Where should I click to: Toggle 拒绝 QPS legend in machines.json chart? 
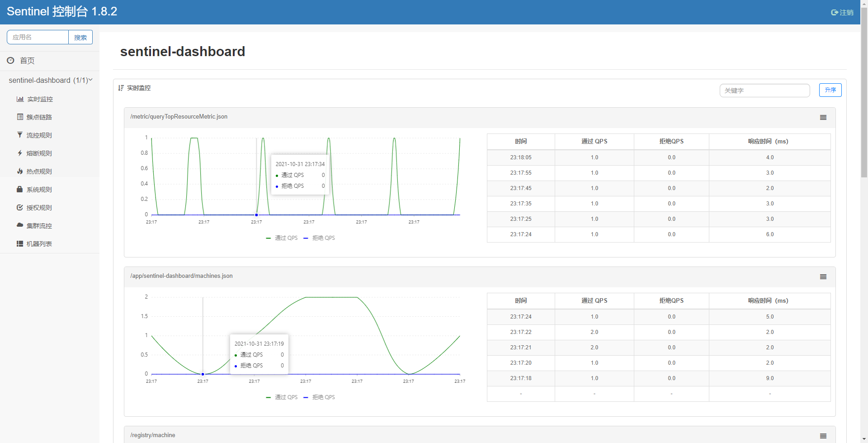point(319,397)
